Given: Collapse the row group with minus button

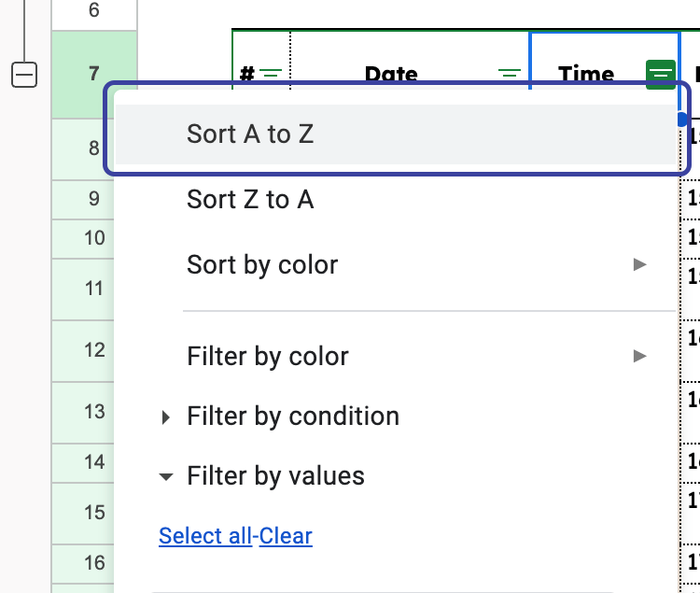Looking at the screenshot, I should click(24, 75).
